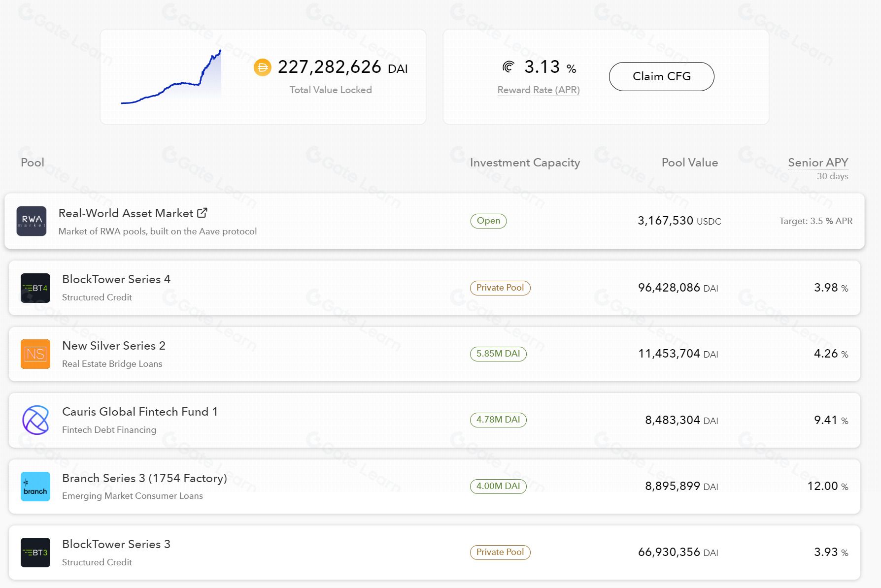Click the Reward Rate (APR) label
The width and height of the screenshot is (881, 588).
(539, 90)
